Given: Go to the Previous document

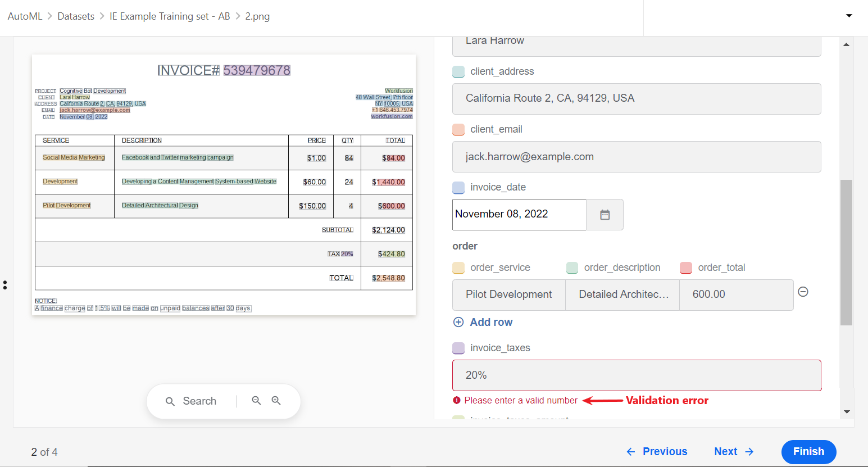Looking at the screenshot, I should [x=657, y=451].
